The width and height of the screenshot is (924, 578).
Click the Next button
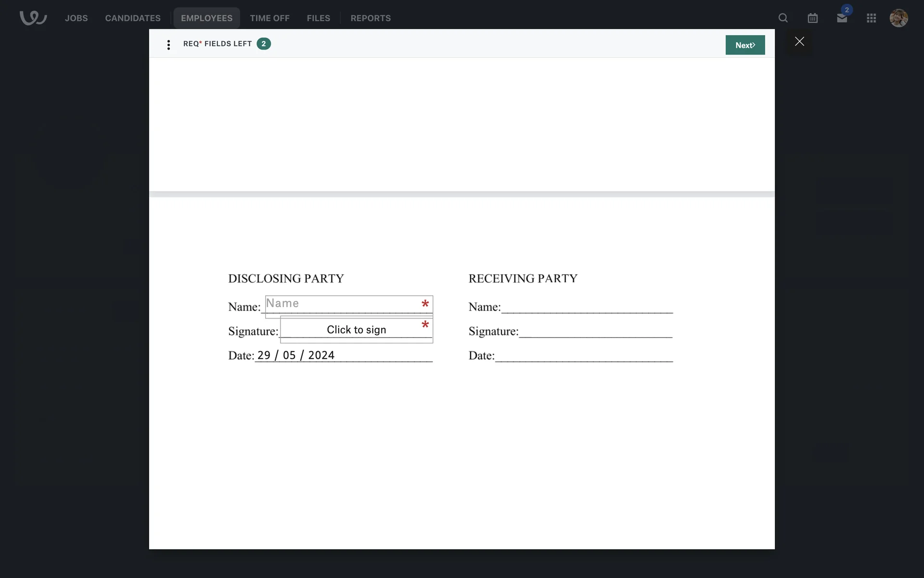(744, 45)
